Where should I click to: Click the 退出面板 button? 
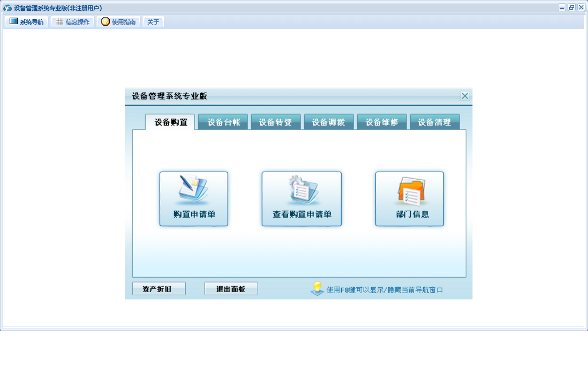coord(231,288)
